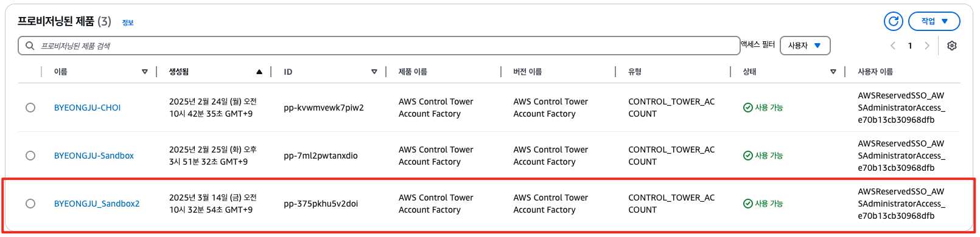Click the 유형 column header
Image resolution: width=980 pixels, height=237 pixels.
pyautogui.click(x=635, y=72)
